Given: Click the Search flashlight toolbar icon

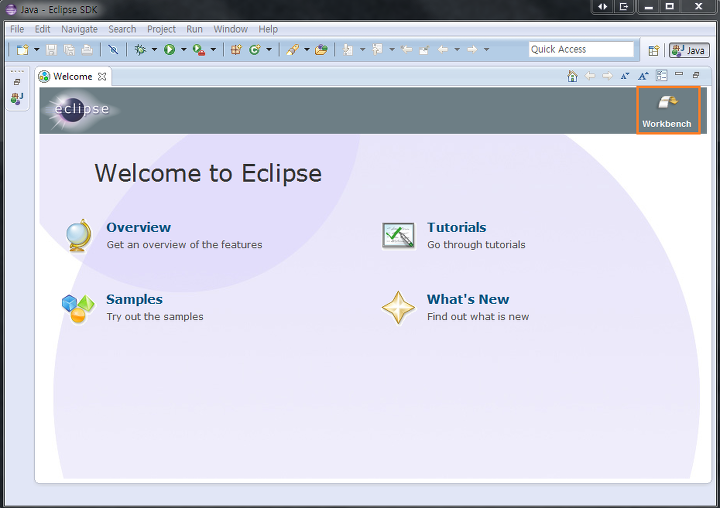Looking at the screenshot, I should click(x=292, y=50).
